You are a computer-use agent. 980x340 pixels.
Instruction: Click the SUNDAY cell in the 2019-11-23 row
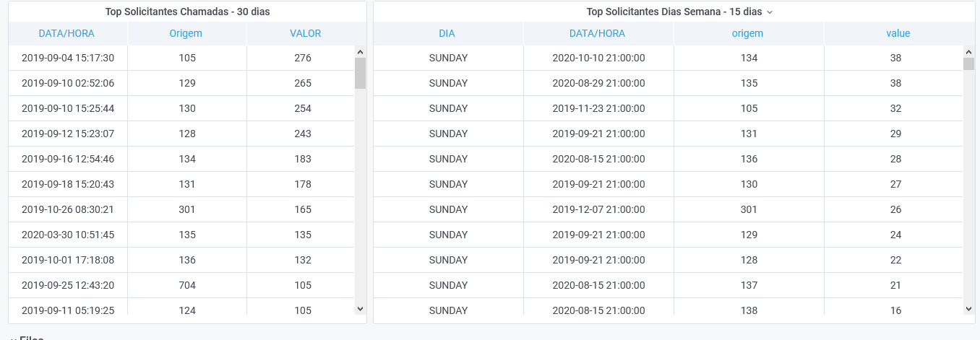click(x=448, y=108)
